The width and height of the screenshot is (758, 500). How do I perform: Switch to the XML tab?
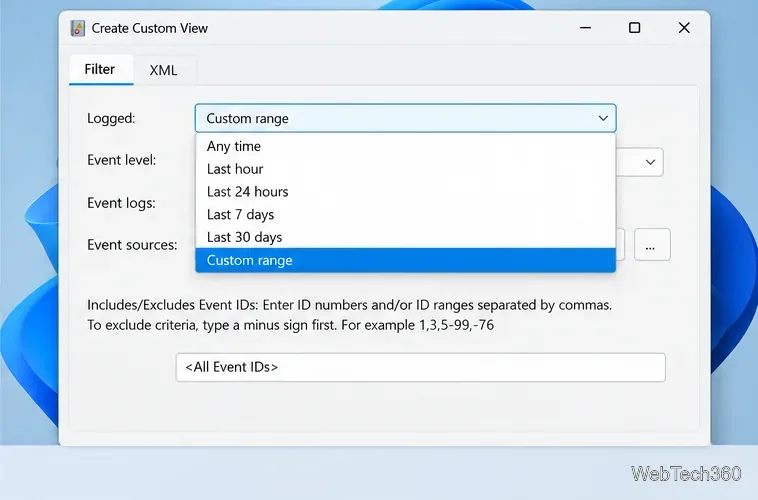click(x=163, y=70)
